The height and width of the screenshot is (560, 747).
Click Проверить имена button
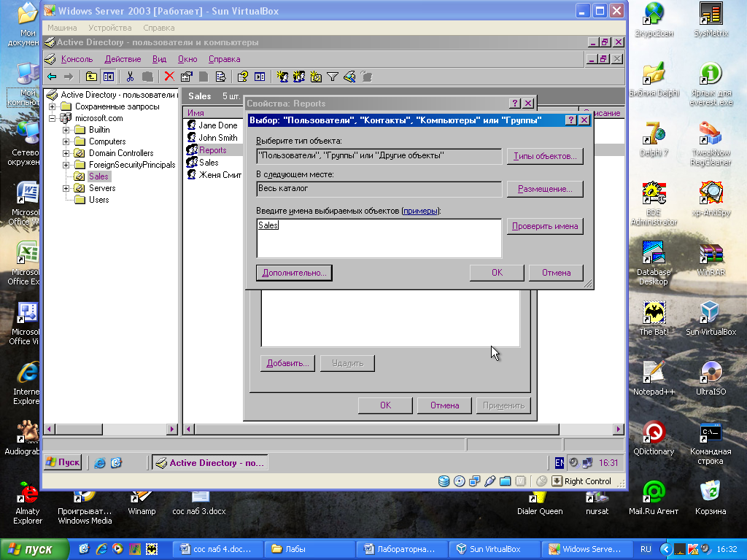[x=545, y=226]
